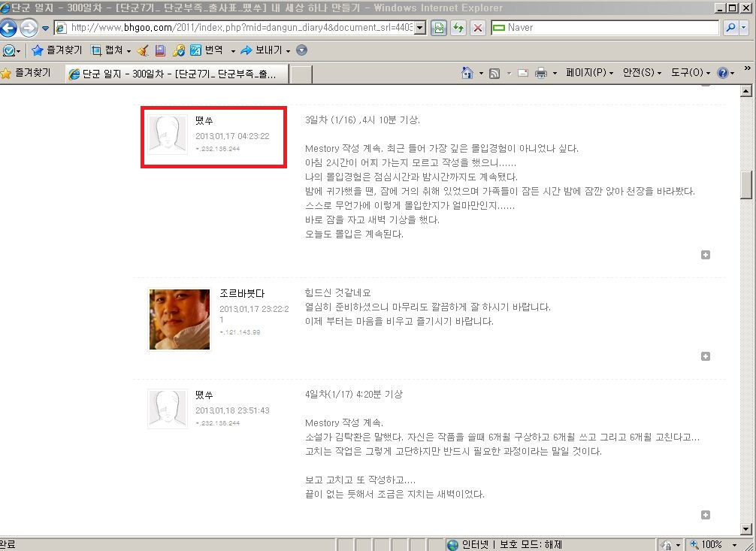Go forward with the Forward arrow button
The height and width of the screenshot is (551, 756).
tap(29, 28)
